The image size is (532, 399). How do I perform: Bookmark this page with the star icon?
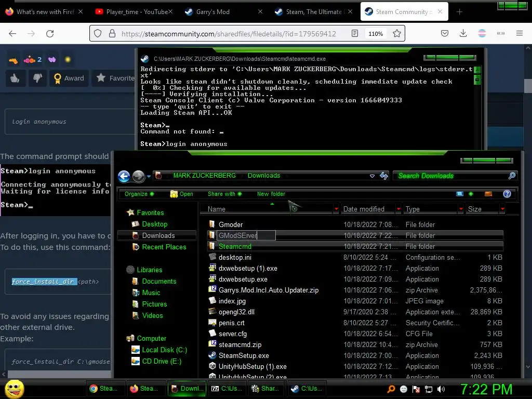pos(396,33)
